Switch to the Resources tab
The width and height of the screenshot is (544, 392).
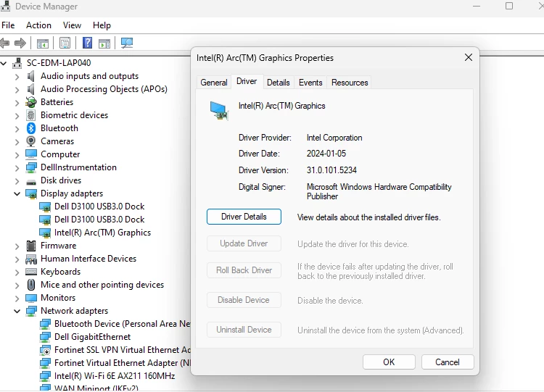pyautogui.click(x=350, y=83)
